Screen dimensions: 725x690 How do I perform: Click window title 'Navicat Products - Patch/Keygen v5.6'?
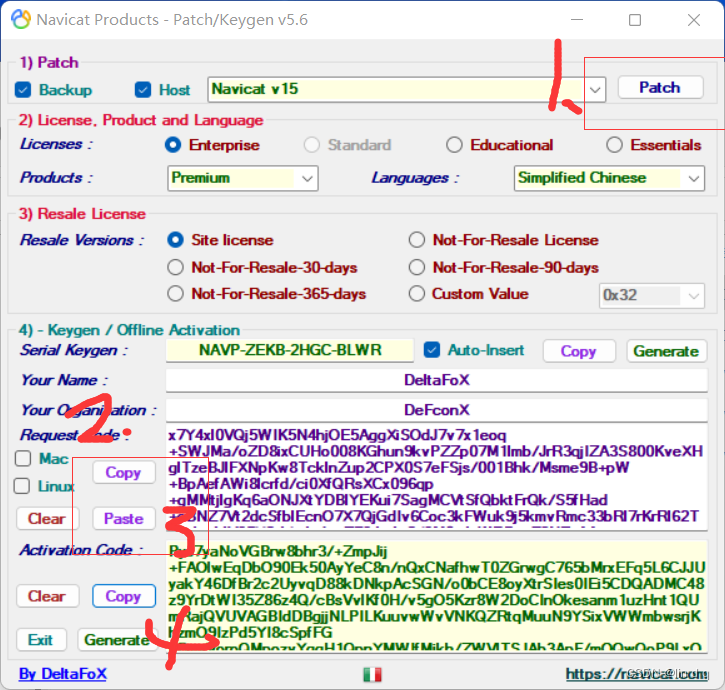pyautogui.click(x=172, y=20)
